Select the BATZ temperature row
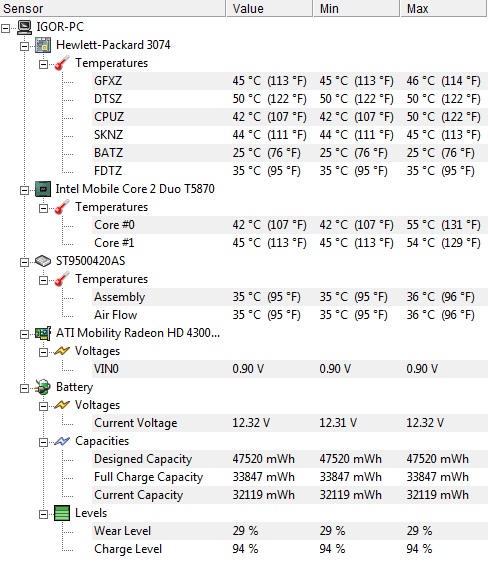Viewport: 488px width, 562px height. [x=290, y=153]
